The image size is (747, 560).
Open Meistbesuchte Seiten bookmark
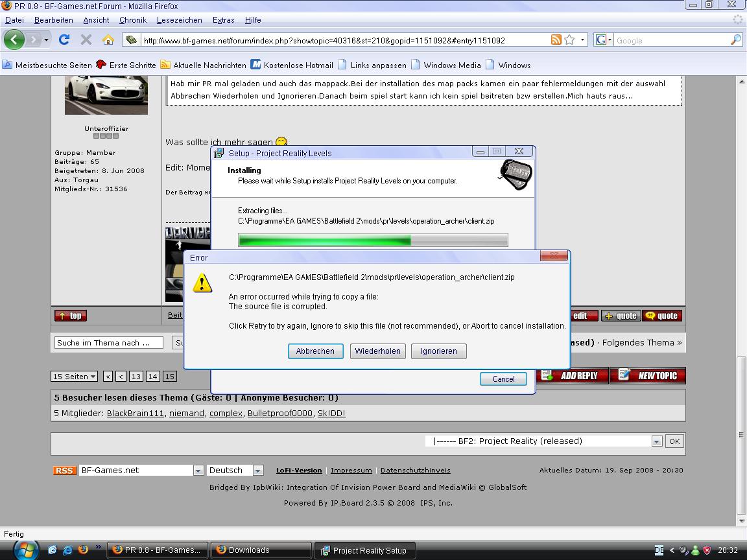click(x=47, y=65)
